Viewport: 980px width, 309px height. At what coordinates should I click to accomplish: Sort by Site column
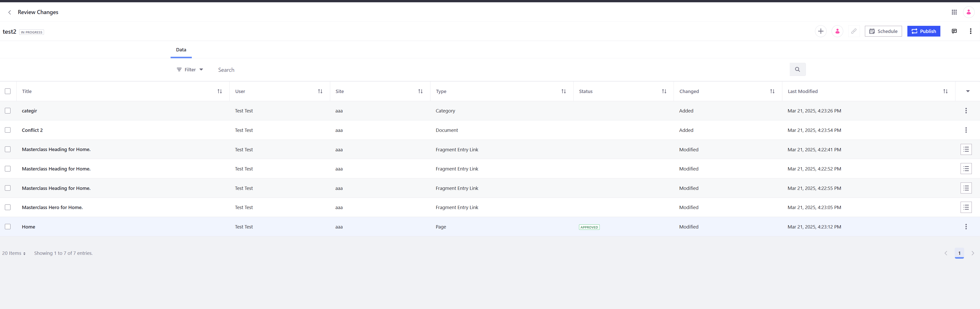point(420,91)
